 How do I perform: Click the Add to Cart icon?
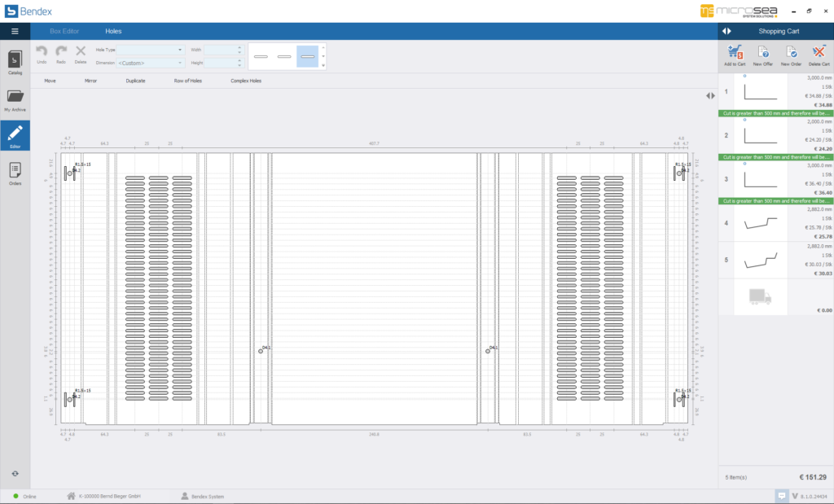(735, 54)
